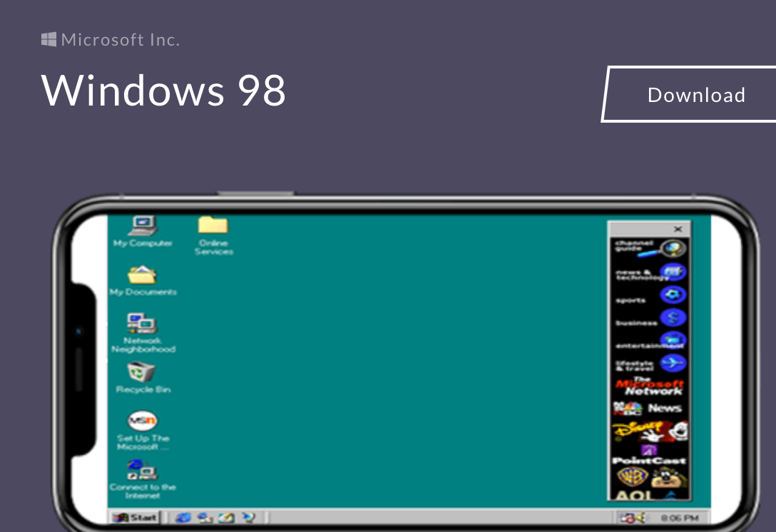Open the business channel
Viewport: 776px width, 532px height.
click(x=650, y=318)
